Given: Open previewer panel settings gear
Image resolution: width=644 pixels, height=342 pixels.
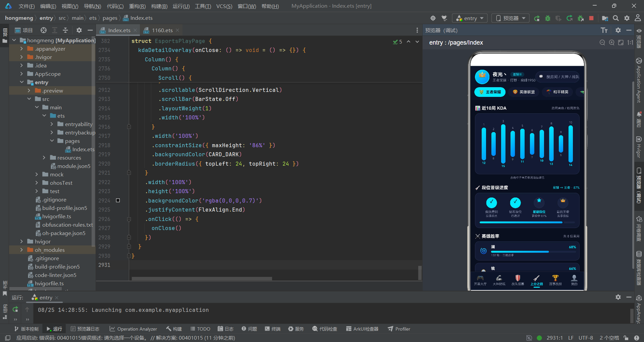Looking at the screenshot, I should click(618, 30).
